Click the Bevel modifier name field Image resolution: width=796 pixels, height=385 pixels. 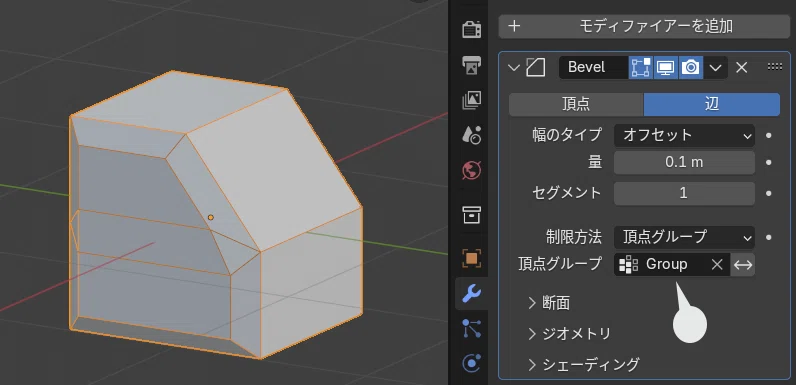pos(593,68)
